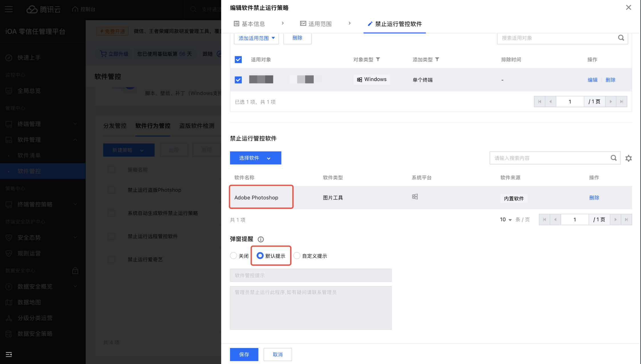Open the 选择软件 dropdown button
This screenshot has height=364, width=641.
[255, 158]
